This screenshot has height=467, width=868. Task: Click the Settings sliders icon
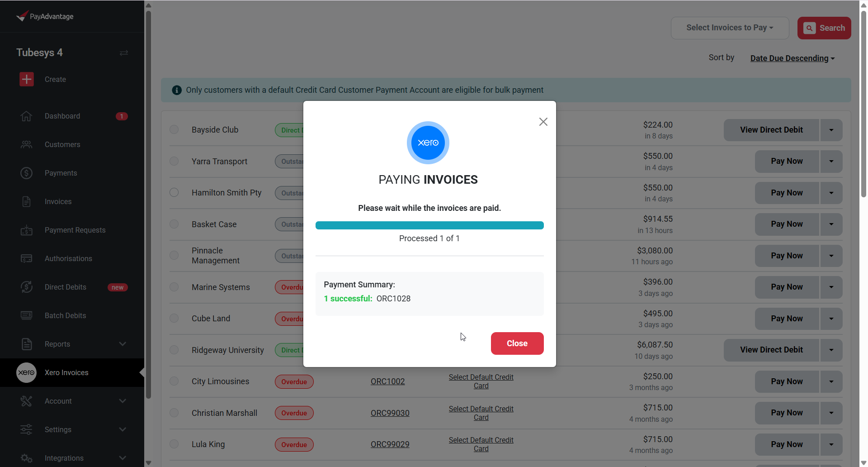26,429
